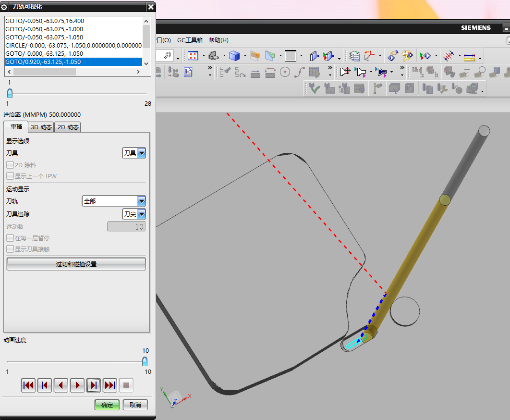
Task: Click the color palette edit display icon
Action: [407, 56]
